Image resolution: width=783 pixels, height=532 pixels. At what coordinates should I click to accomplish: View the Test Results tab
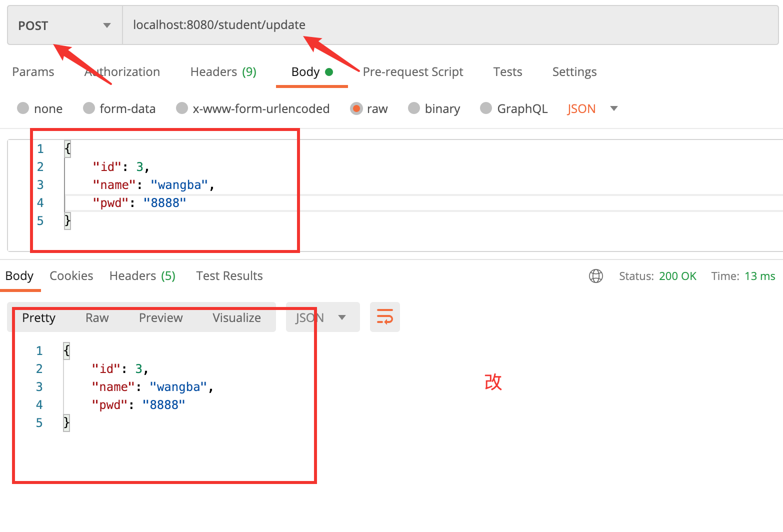[229, 276]
